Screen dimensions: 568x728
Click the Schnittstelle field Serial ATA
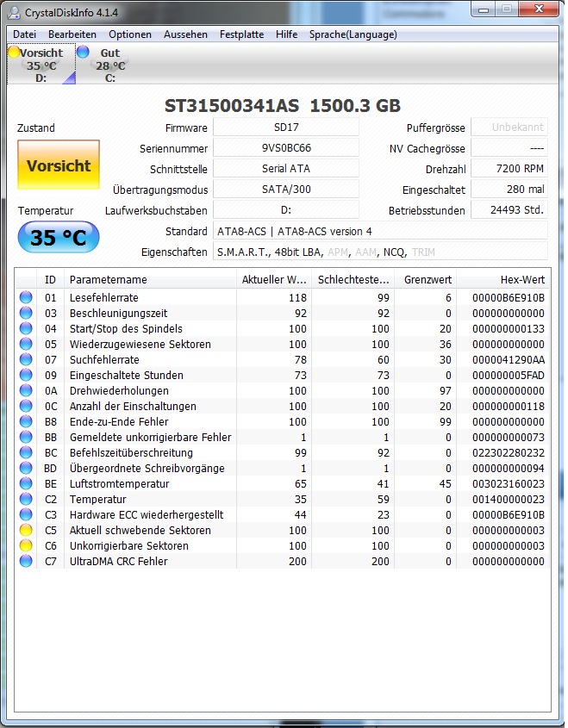286,169
